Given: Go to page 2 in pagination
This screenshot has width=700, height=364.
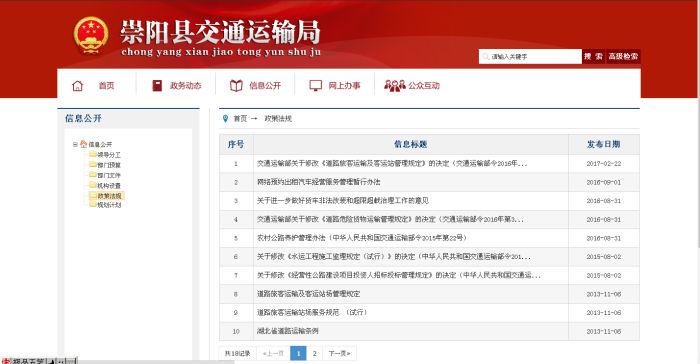Looking at the screenshot, I should pyautogui.click(x=314, y=353).
